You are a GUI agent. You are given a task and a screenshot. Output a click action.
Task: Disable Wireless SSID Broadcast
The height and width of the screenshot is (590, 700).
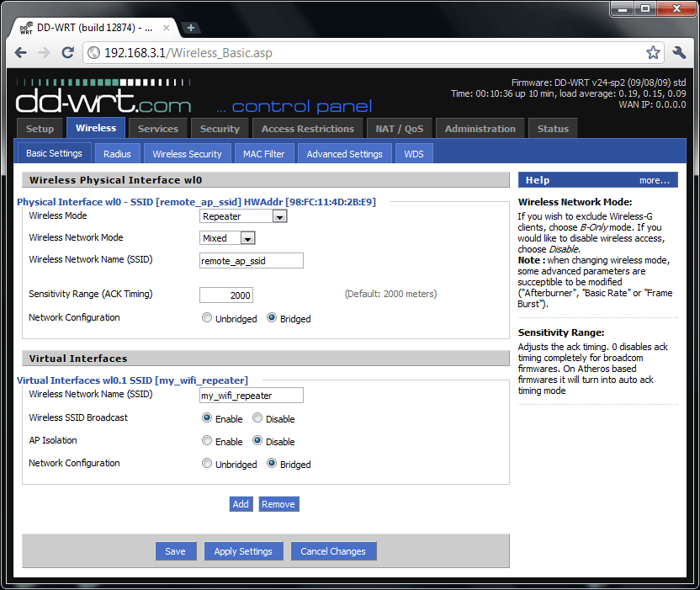[257, 418]
